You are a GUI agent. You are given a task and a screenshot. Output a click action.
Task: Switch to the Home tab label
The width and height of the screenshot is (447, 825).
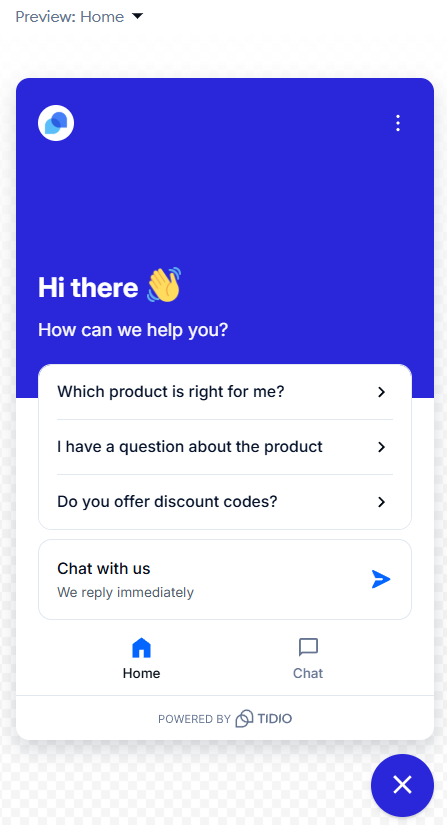(x=141, y=673)
